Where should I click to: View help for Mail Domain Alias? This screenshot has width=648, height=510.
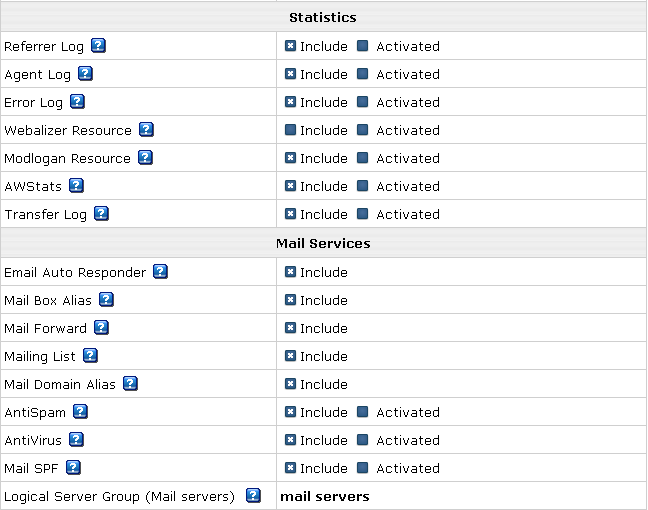[x=130, y=384]
